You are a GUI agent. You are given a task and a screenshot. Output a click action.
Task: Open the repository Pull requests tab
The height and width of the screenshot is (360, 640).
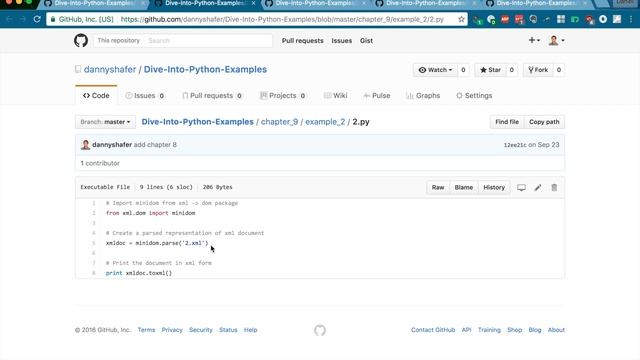click(x=212, y=96)
